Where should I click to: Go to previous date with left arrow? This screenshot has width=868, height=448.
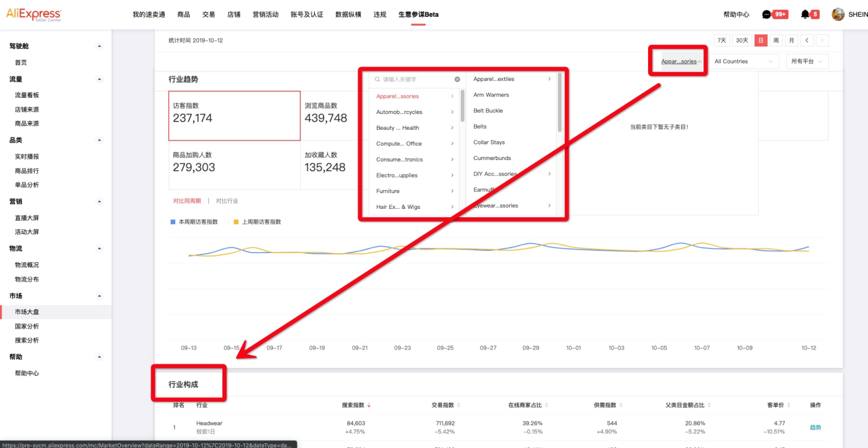click(807, 40)
